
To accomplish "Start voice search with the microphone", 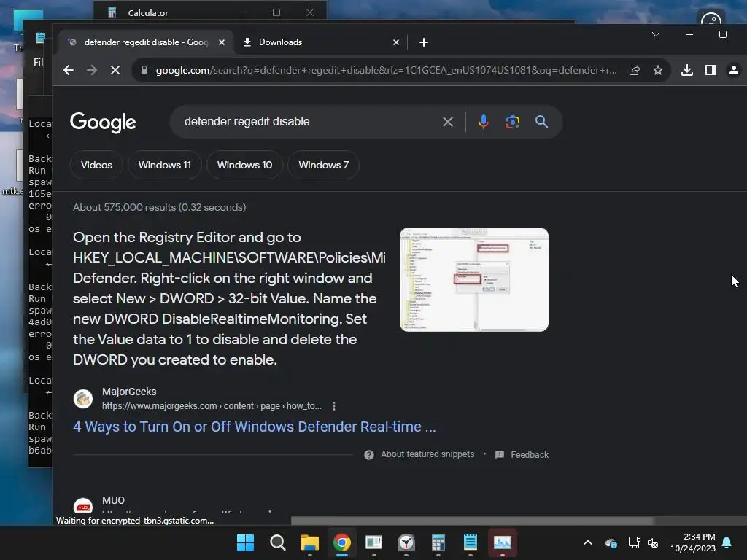I will click(483, 122).
